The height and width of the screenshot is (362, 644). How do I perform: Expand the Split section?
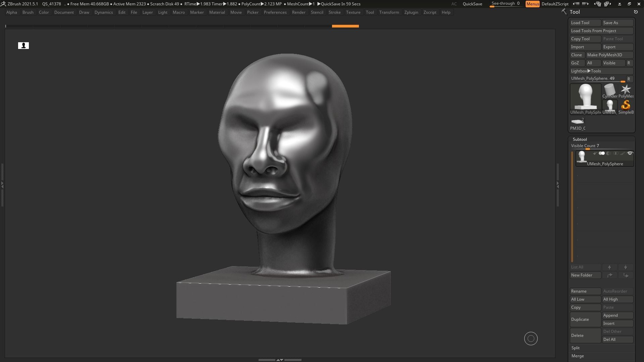point(576,348)
